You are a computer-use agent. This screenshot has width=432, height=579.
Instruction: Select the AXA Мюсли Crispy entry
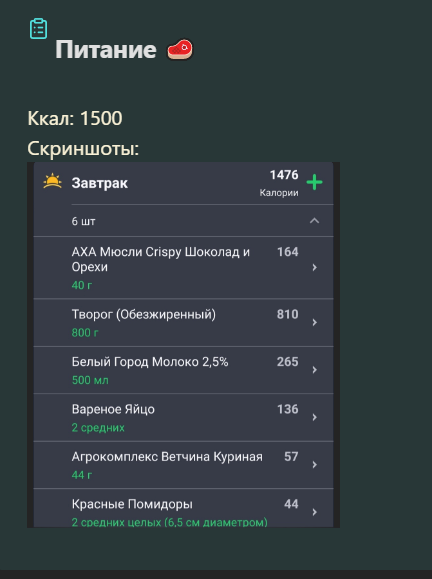[x=184, y=268]
